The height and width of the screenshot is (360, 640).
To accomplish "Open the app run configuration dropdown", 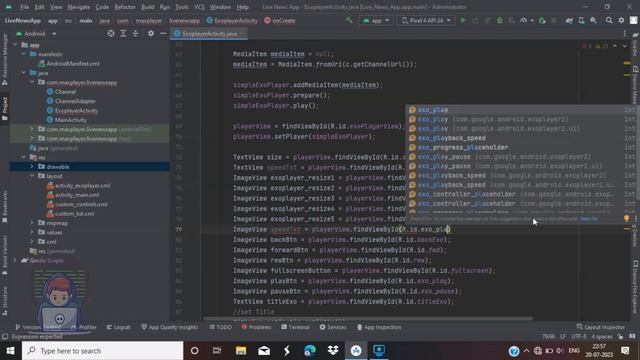I will click(x=376, y=20).
